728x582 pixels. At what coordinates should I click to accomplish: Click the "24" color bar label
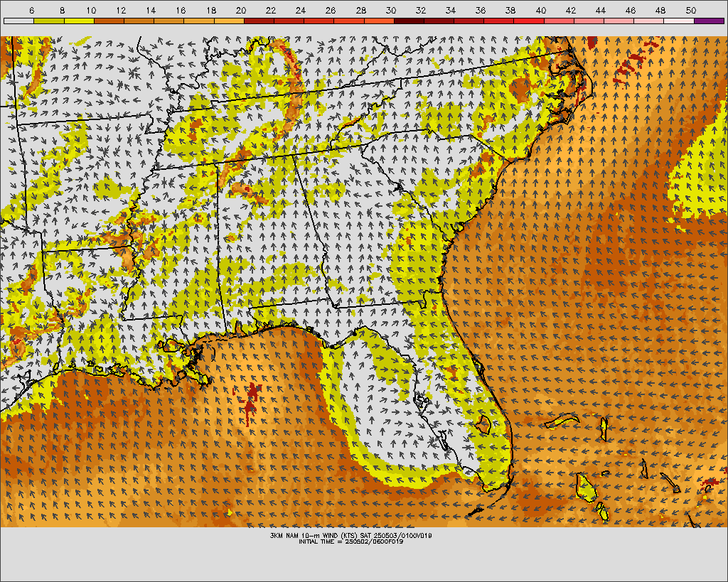click(301, 10)
